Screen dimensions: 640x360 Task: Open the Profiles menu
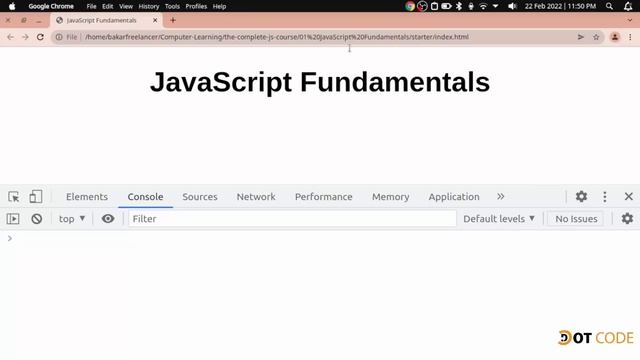tap(196, 6)
